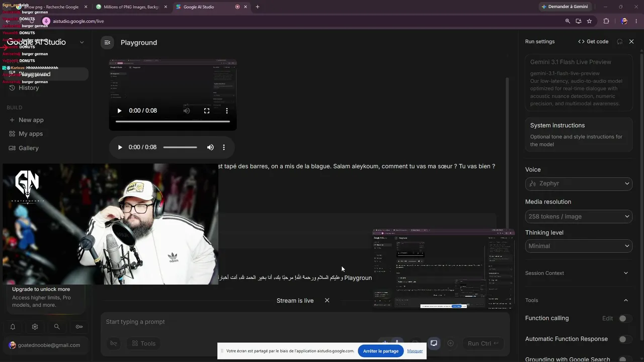Open settings gear in the sidebar
The image size is (644, 362).
click(x=35, y=327)
